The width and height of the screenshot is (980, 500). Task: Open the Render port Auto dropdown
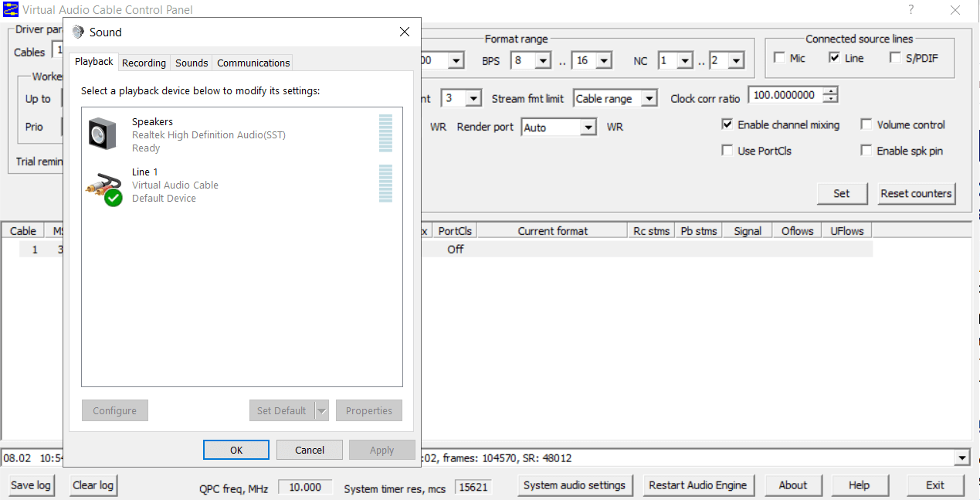588,127
